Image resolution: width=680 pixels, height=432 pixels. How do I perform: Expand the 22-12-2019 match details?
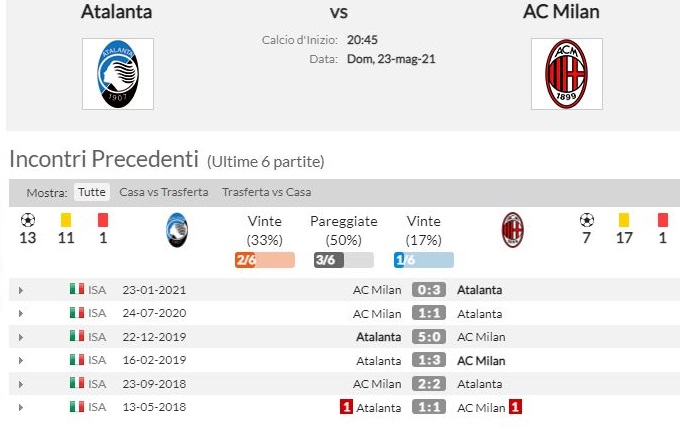pyautogui.click(x=21, y=337)
